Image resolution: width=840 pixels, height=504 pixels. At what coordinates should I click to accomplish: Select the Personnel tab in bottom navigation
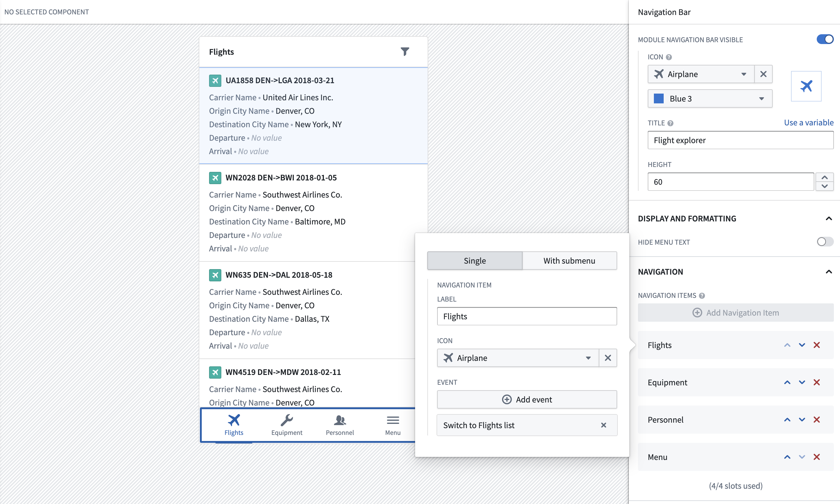(339, 425)
